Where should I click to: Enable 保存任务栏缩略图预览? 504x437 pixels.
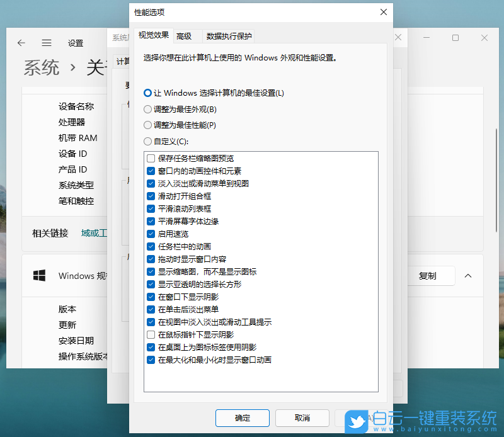[151, 158]
